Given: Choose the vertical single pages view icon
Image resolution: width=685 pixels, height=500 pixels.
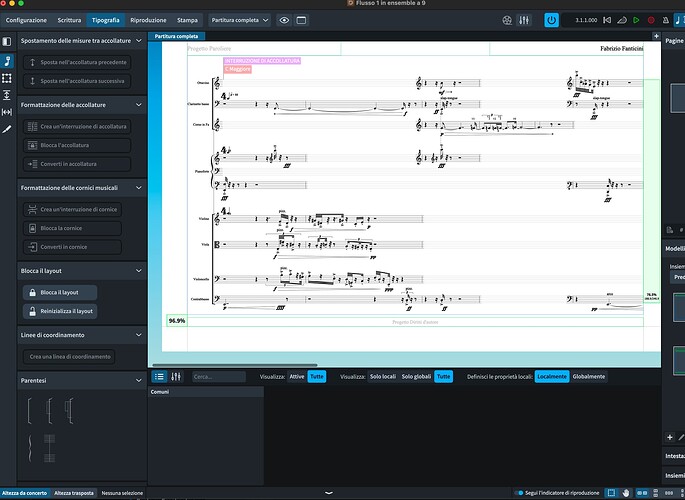Looking at the screenshot, I should pos(655,493).
